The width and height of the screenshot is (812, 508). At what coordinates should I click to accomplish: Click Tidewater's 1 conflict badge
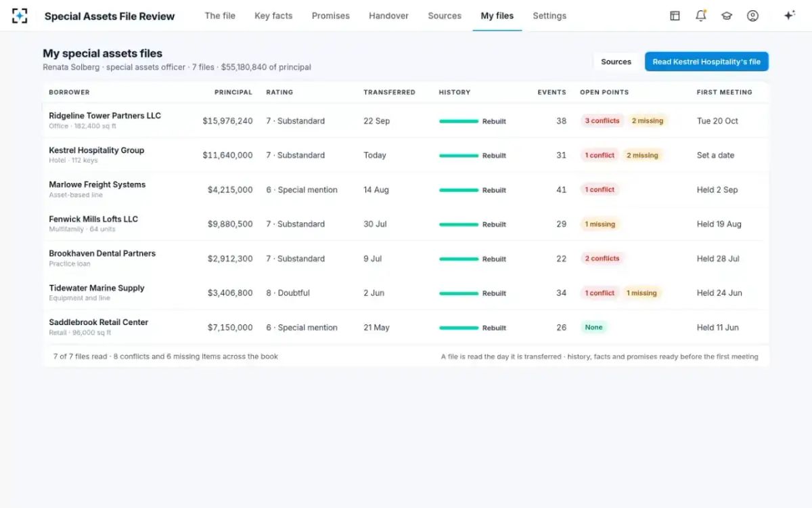(x=600, y=293)
